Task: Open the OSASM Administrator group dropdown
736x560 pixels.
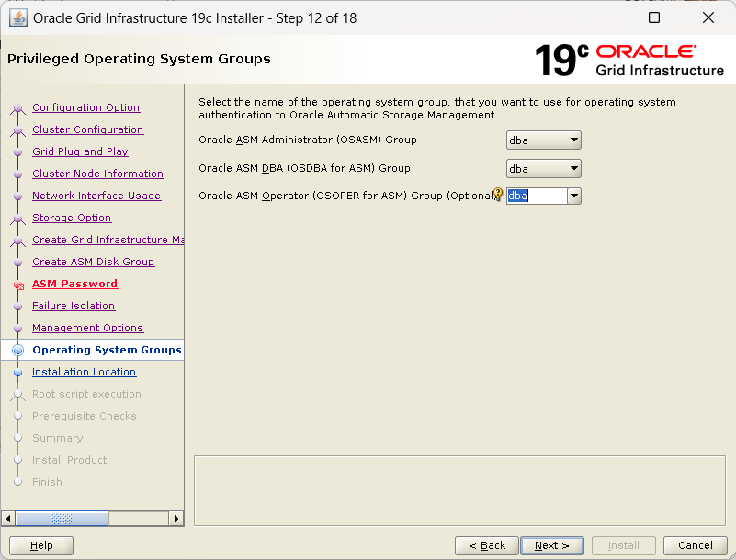Action: point(544,140)
